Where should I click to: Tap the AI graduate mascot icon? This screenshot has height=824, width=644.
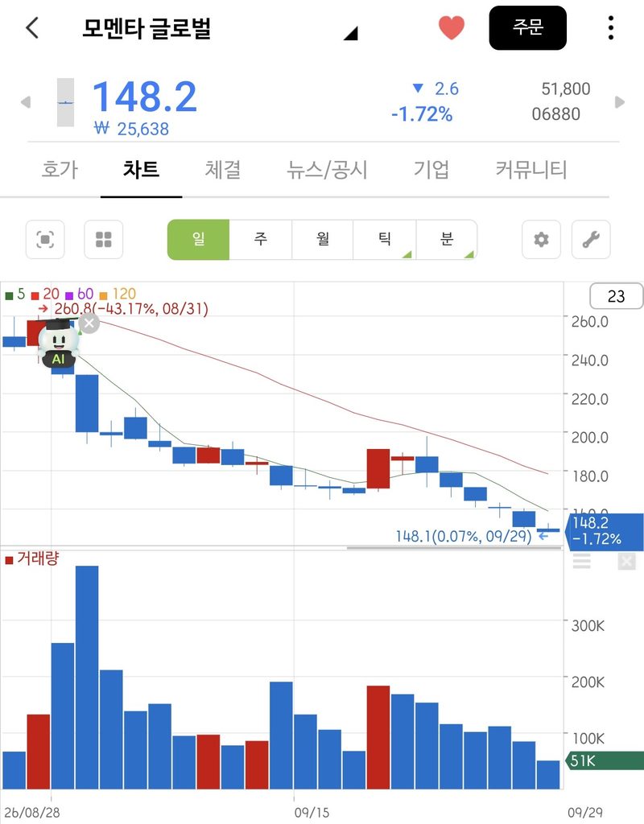pos(58,343)
